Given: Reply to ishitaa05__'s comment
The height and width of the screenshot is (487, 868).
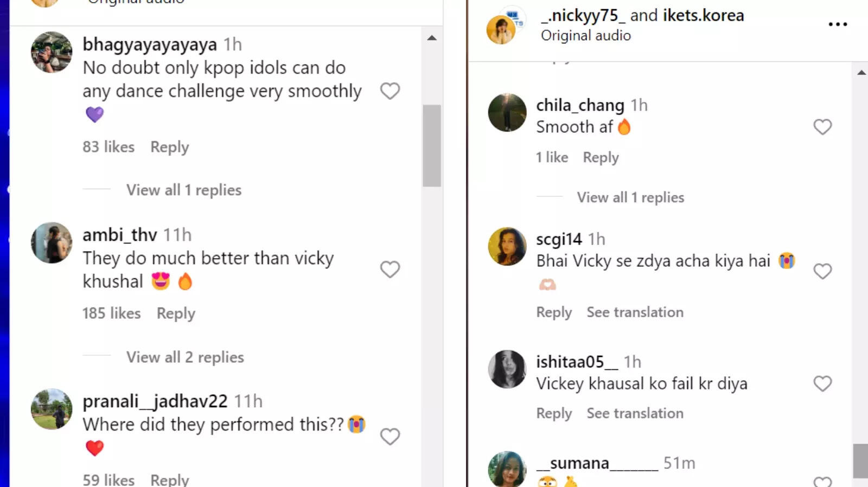Looking at the screenshot, I should pyautogui.click(x=554, y=413).
